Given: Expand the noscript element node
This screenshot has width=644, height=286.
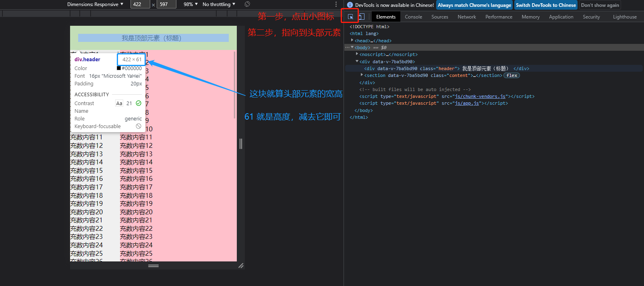Looking at the screenshot, I should pos(357,54).
